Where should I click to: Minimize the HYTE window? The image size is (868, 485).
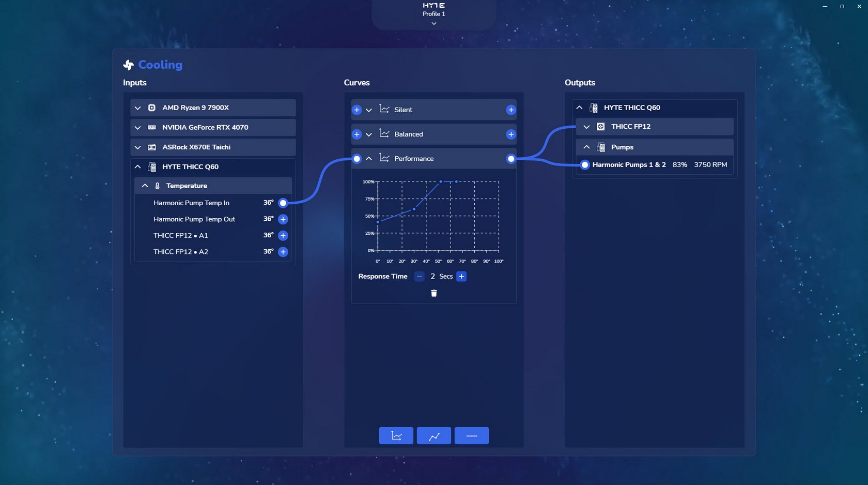[x=825, y=6]
